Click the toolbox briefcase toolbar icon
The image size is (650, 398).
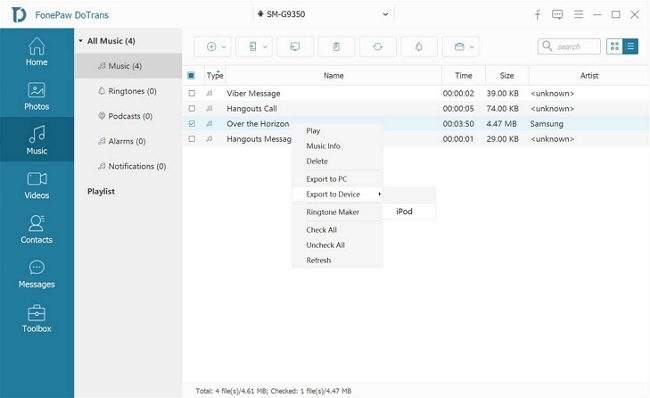(x=459, y=46)
